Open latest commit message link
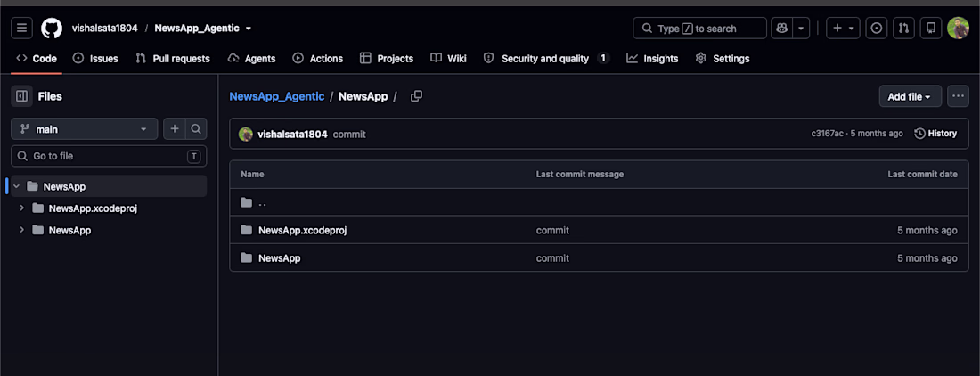Viewport: 980px width, 376px height. point(349,135)
